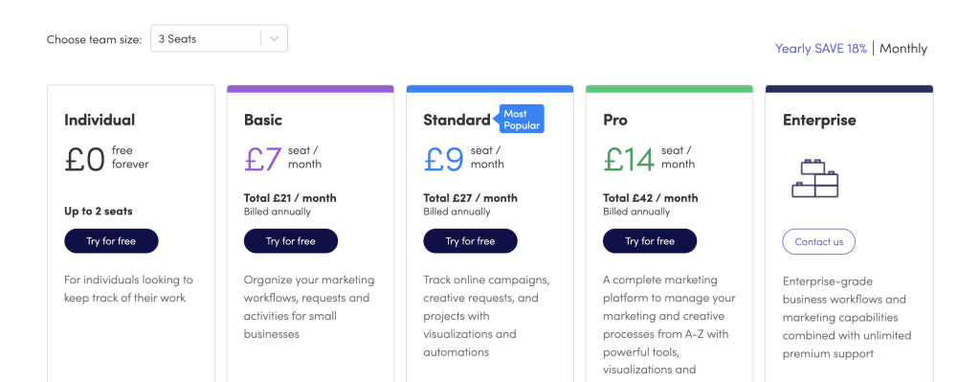
Task: Click the purple bar atop Basic card
Action: coord(310,89)
